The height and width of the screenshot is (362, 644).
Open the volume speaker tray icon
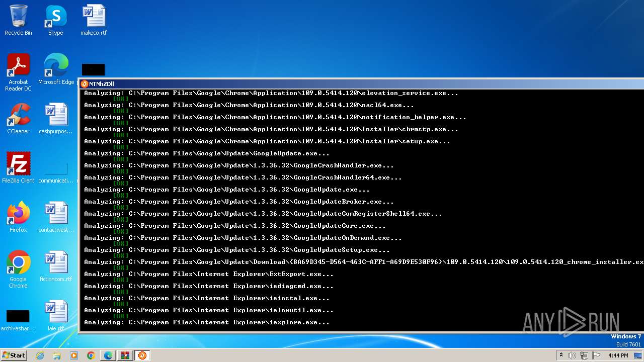pyautogui.click(x=572, y=355)
